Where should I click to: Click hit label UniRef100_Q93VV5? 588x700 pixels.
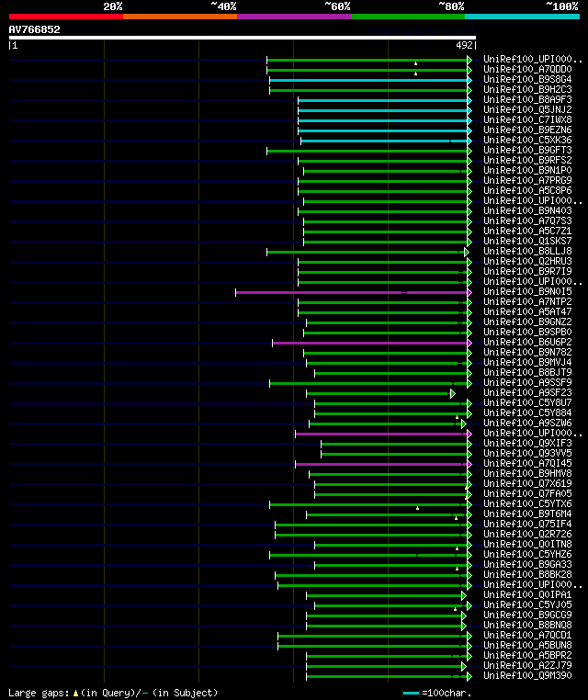(x=527, y=453)
